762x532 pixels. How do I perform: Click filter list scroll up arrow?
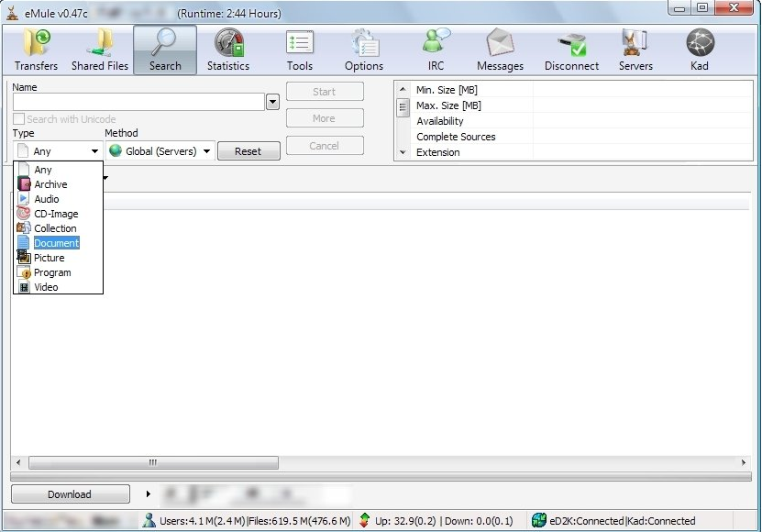pos(403,89)
